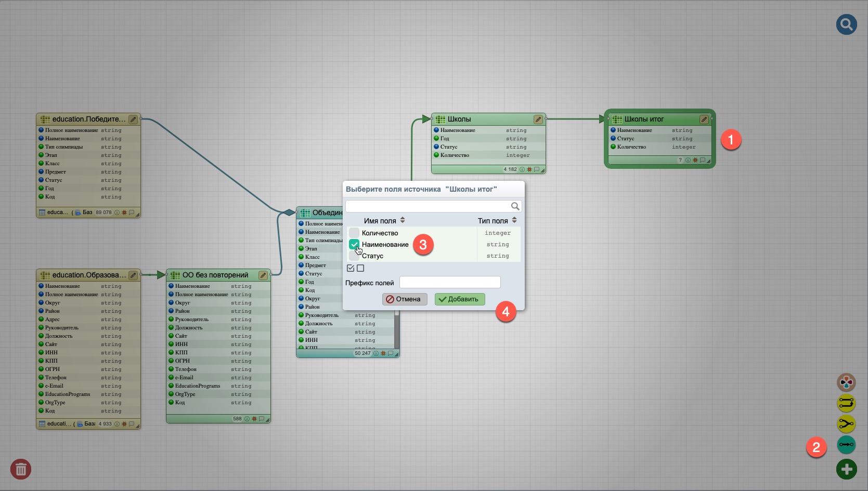This screenshot has height=491, width=868.
Task: Click the multicolor petals icon
Action: (846, 383)
